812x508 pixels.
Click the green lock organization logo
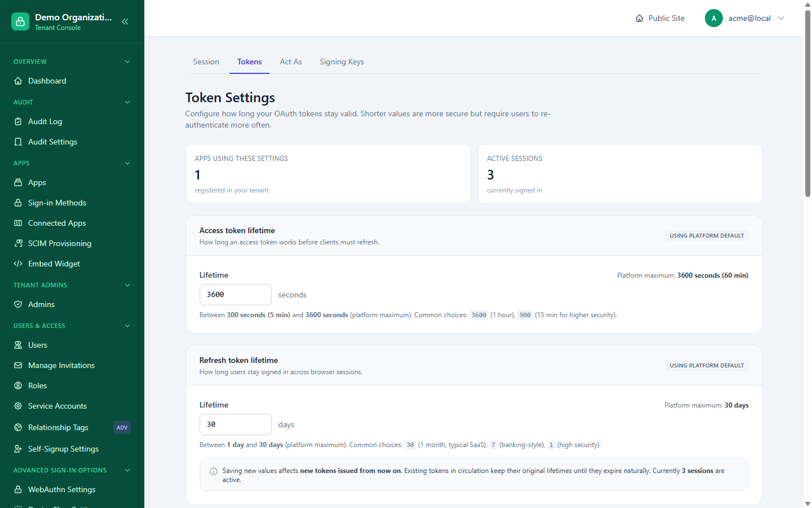coord(20,21)
